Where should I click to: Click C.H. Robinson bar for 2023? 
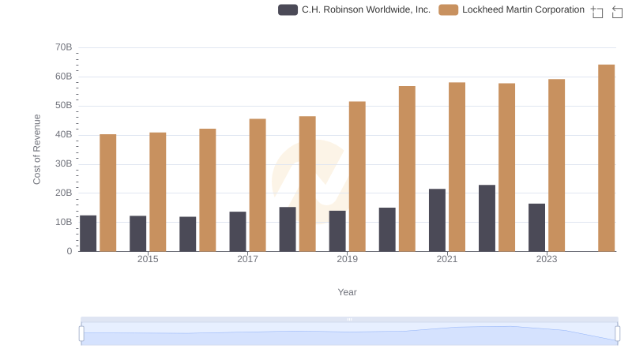(x=536, y=227)
